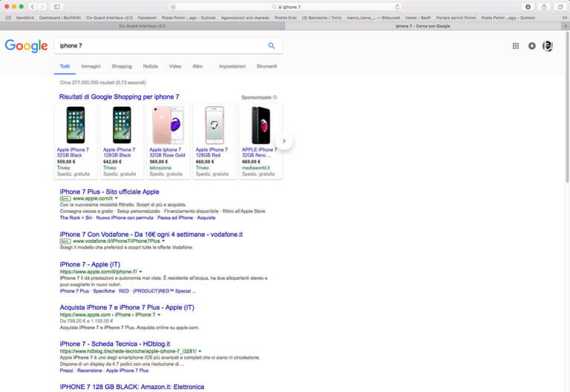Open the Nuovo iPhone con permuta sitelink
The height and width of the screenshot is (392, 570).
tap(125, 218)
